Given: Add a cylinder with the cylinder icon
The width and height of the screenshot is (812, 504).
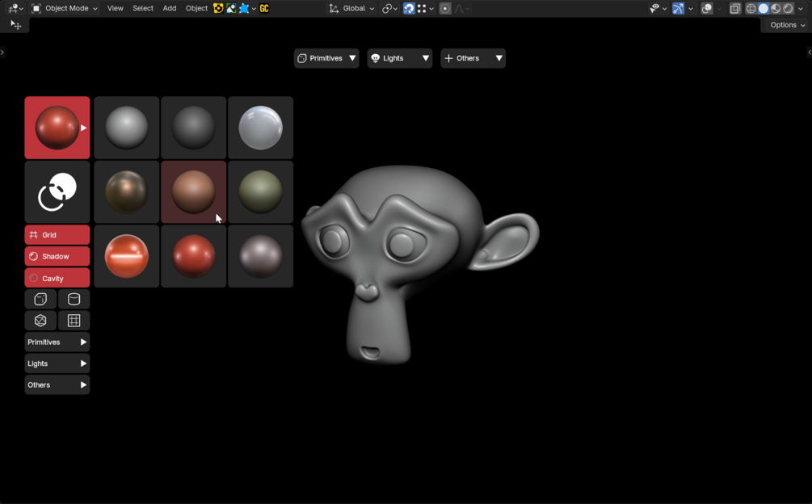Looking at the screenshot, I should point(74,299).
